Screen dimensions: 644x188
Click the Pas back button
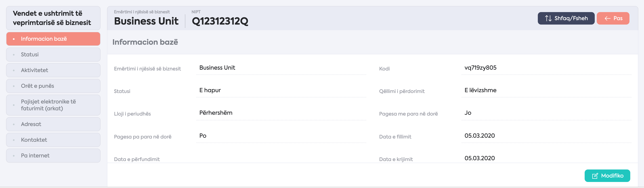[x=613, y=18]
